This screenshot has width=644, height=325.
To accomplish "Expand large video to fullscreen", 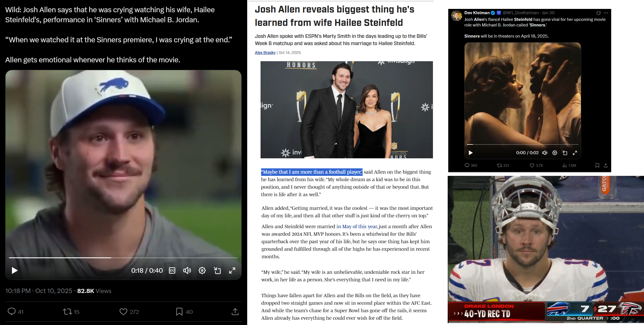I will tap(232, 270).
